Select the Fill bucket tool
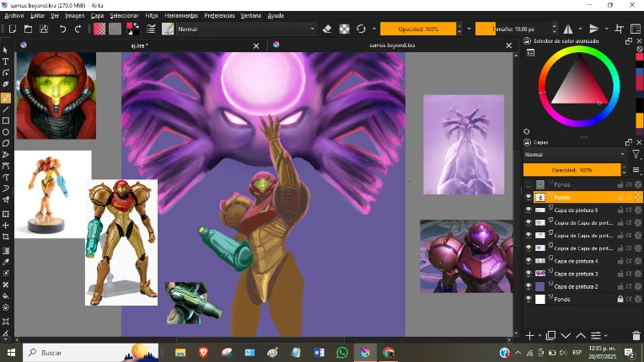Viewport: 644px width, 362px height. [6, 296]
